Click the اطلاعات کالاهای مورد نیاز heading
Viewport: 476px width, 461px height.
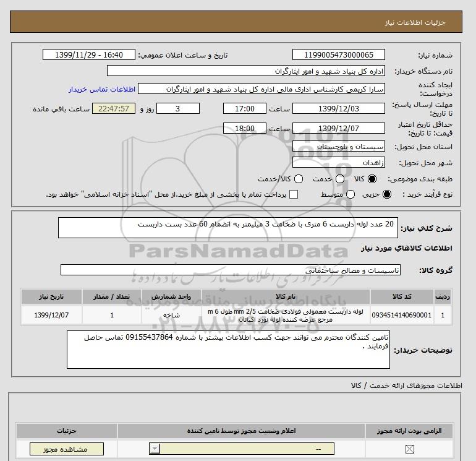tap(407, 248)
